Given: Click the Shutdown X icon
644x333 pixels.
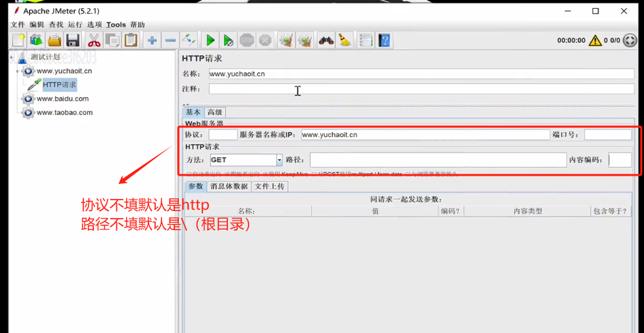Looking at the screenshot, I should pyautogui.click(x=265, y=40).
